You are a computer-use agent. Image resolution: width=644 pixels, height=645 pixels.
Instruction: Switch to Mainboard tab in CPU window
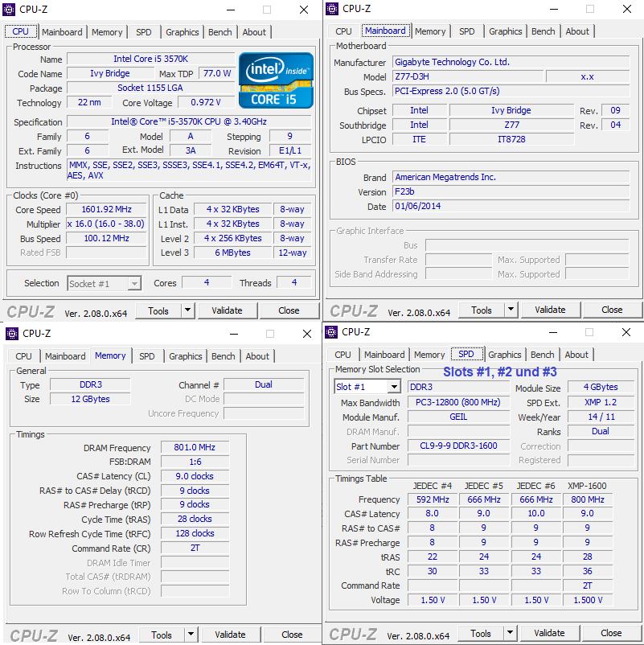62,32
